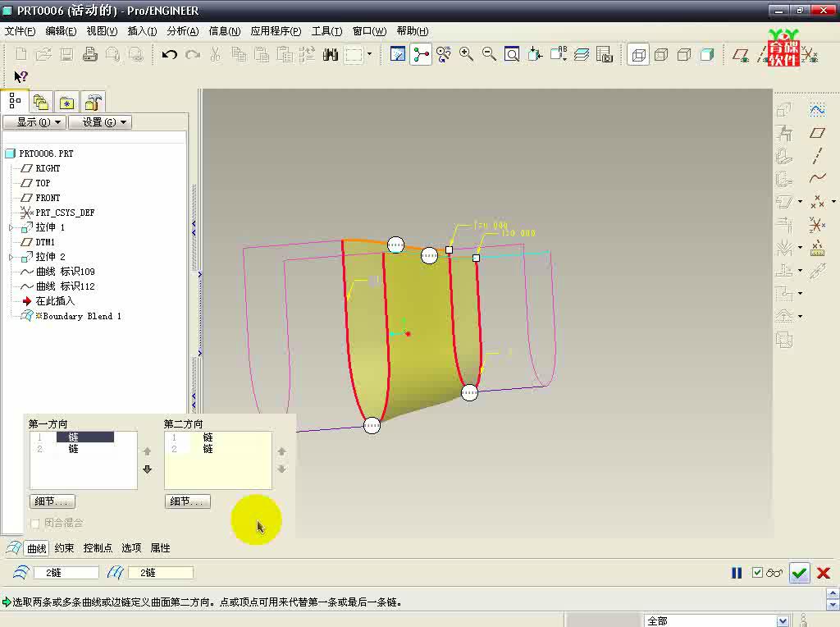The height and width of the screenshot is (627, 840).
Task: Open the 插入(I) menu
Action: [142, 31]
